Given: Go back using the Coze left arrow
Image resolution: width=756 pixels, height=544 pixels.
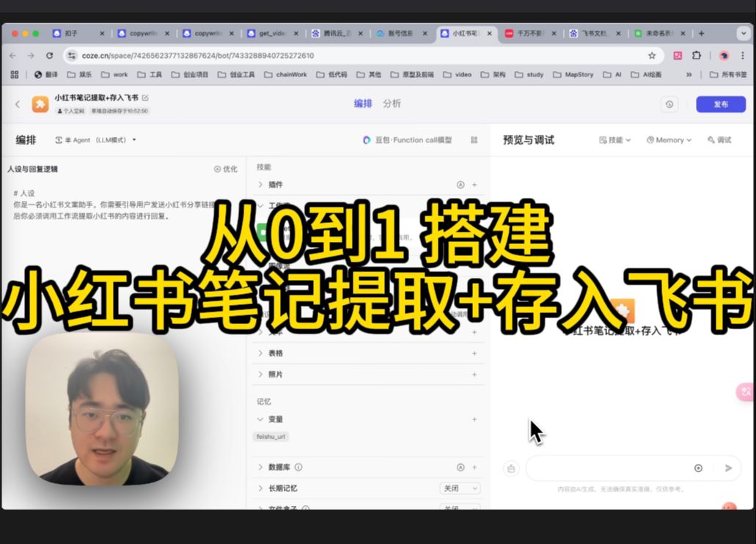Looking at the screenshot, I should [x=18, y=103].
